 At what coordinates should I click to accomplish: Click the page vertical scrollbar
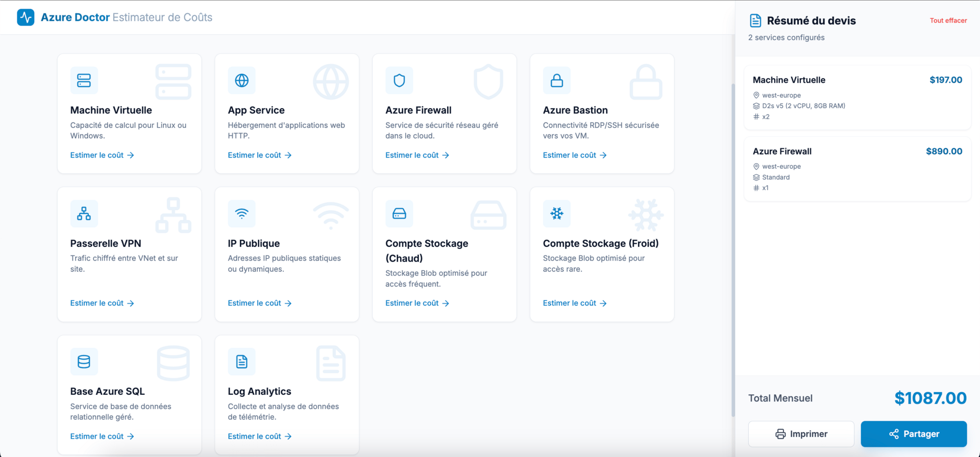pos(733,250)
